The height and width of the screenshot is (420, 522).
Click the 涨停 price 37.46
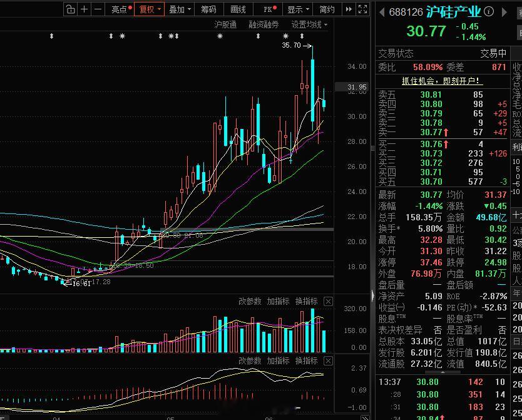pos(431,263)
